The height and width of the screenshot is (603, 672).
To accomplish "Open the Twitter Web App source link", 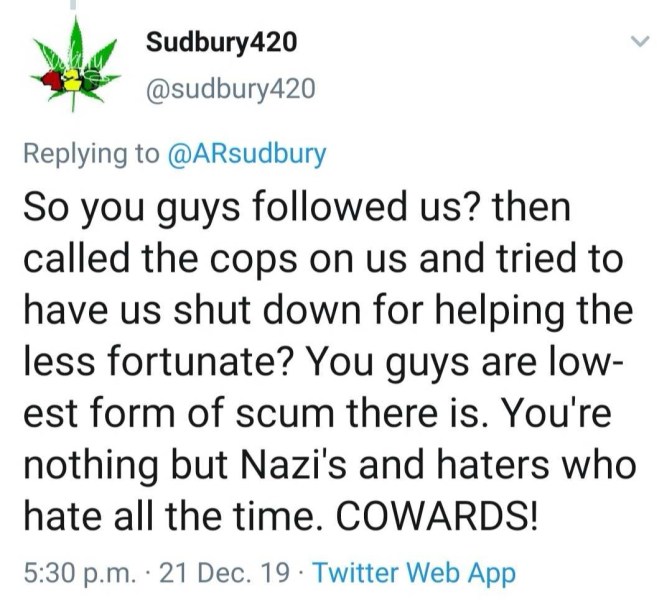I will [414, 573].
